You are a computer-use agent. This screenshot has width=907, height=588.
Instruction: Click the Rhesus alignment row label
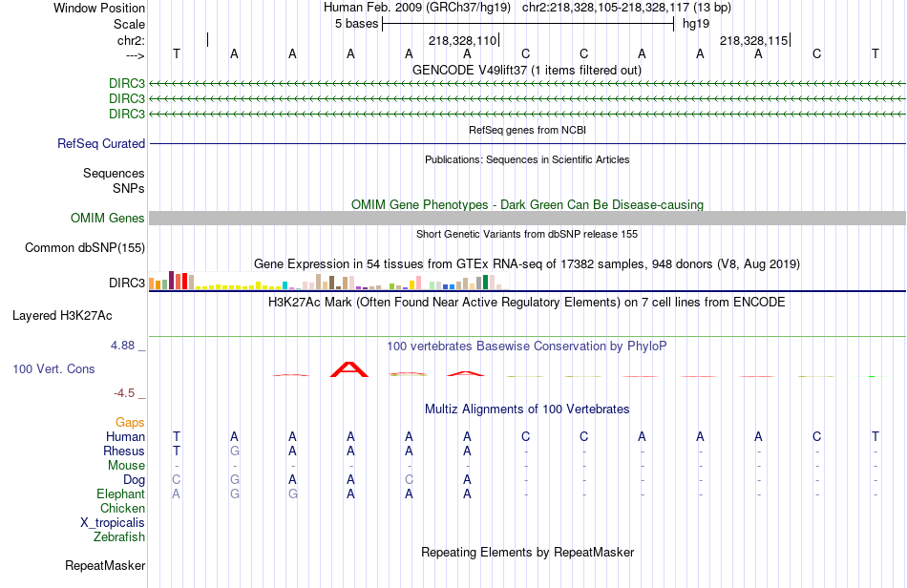click(x=124, y=451)
